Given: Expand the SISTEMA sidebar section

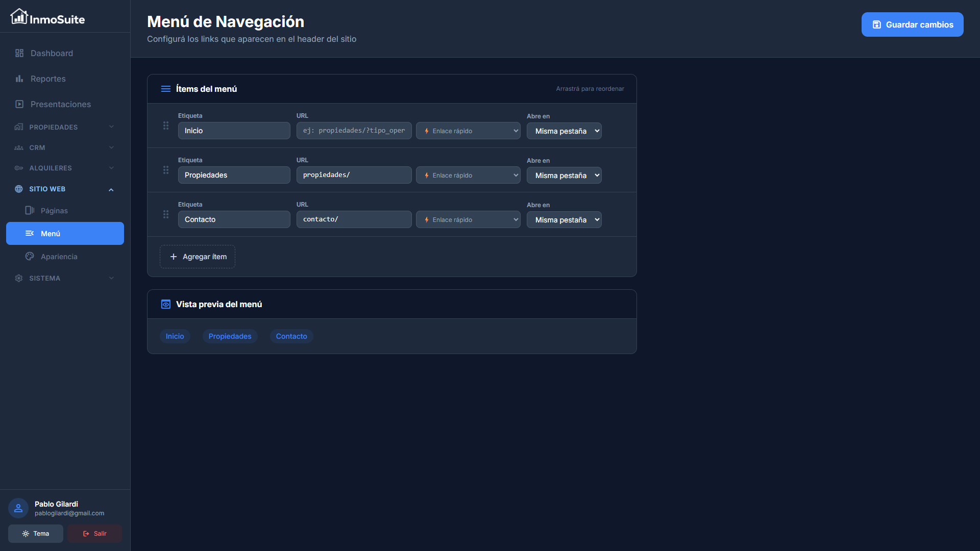Looking at the screenshot, I should pyautogui.click(x=65, y=278).
